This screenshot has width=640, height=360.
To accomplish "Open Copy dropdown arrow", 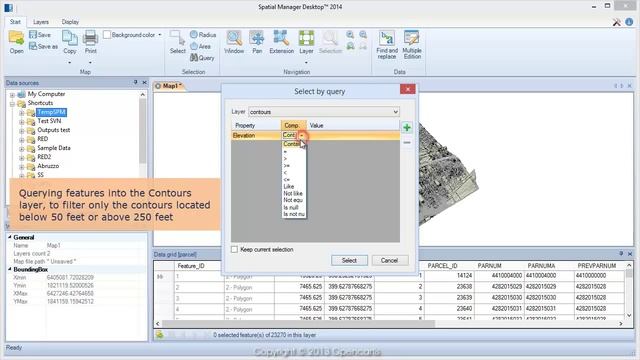I will [x=70, y=63].
